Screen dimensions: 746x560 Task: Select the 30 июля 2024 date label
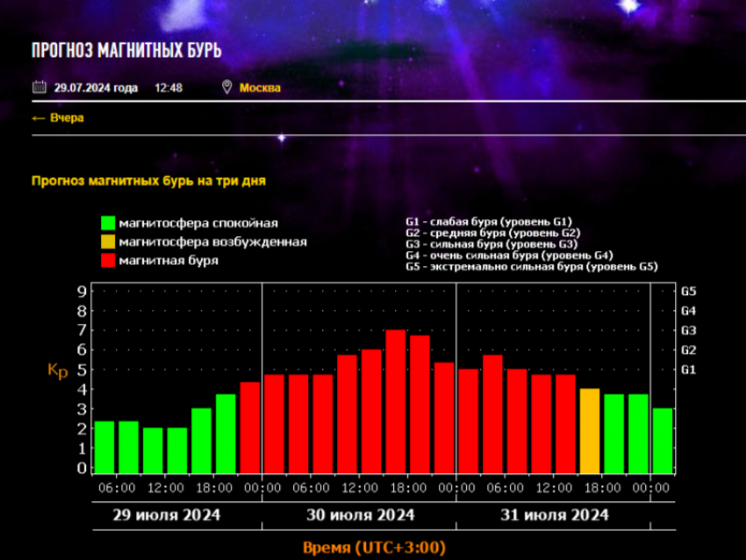coord(360,514)
